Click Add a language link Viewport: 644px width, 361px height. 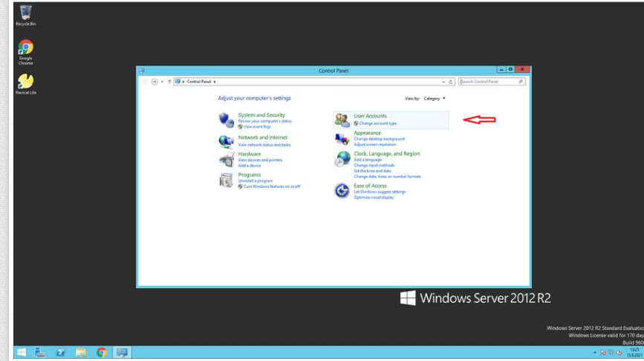368,160
